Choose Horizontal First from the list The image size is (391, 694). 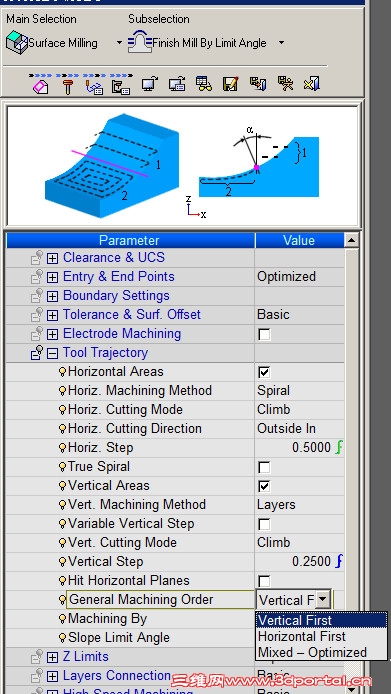pos(321,636)
